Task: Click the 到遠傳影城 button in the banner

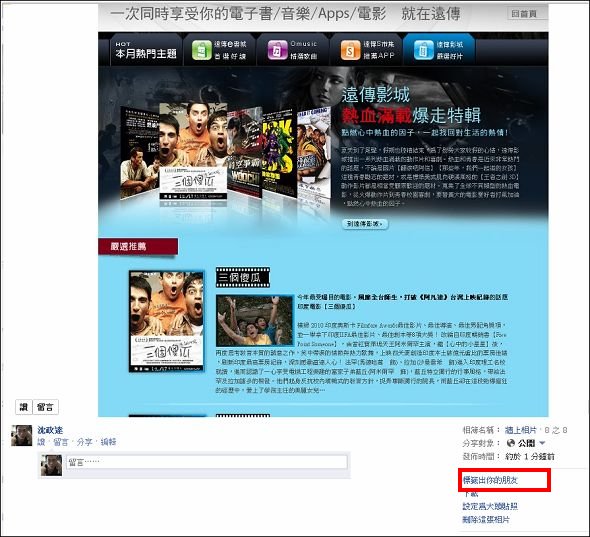Action: pyautogui.click(x=365, y=224)
